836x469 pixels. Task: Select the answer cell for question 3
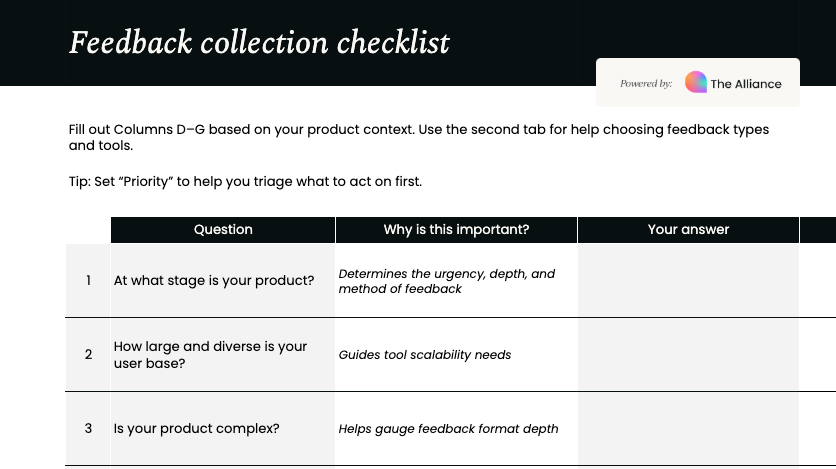point(688,429)
